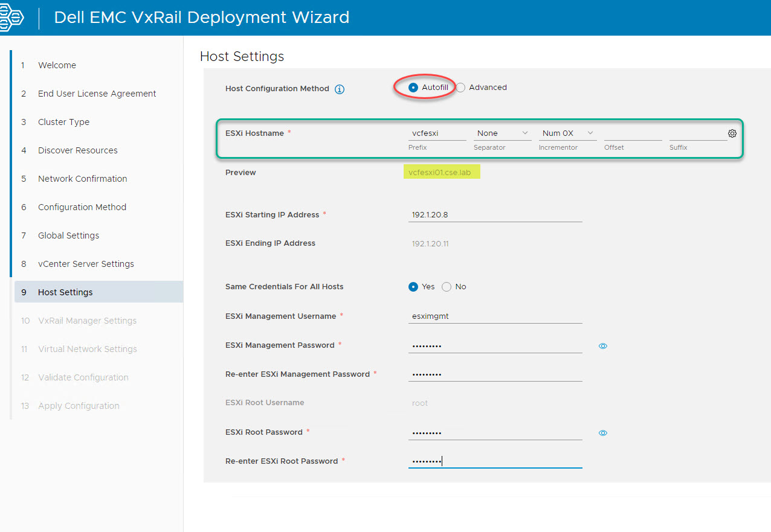Image resolution: width=771 pixels, height=532 pixels.
Task: Expand the Separator dropdown showing None
Action: click(x=502, y=133)
